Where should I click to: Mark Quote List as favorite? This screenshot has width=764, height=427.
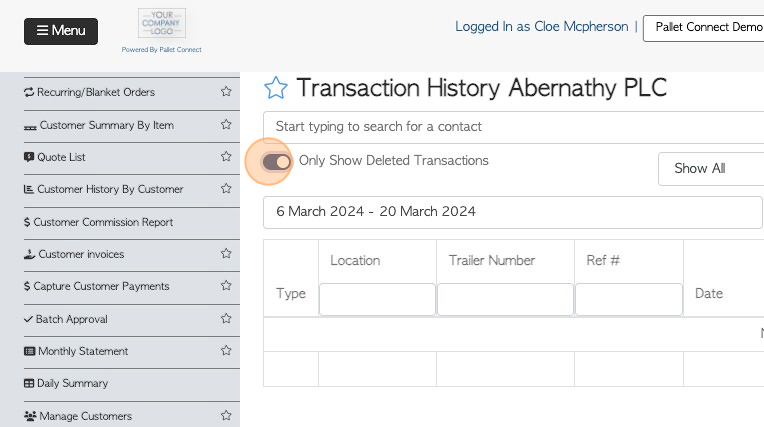coord(226,156)
